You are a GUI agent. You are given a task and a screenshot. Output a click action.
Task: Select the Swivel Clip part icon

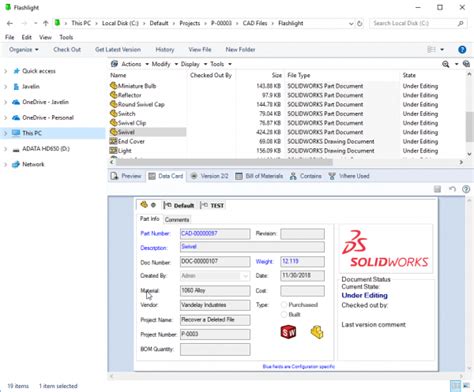point(113,123)
